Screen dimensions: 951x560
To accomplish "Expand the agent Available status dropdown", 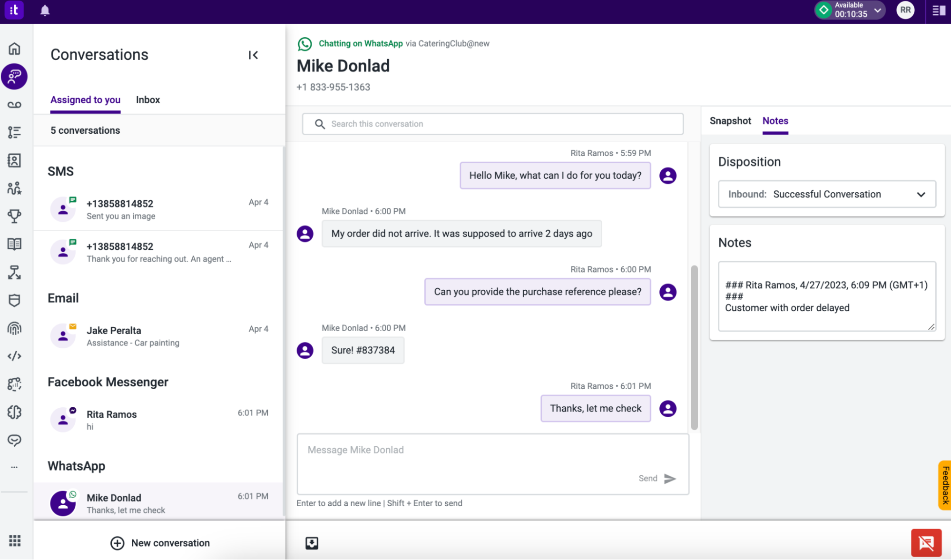I will (878, 10).
